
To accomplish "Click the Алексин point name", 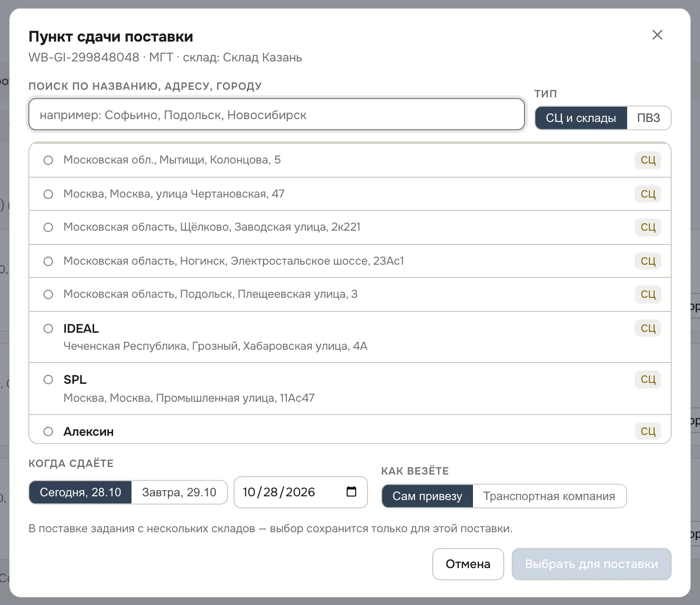I will pyautogui.click(x=88, y=432).
